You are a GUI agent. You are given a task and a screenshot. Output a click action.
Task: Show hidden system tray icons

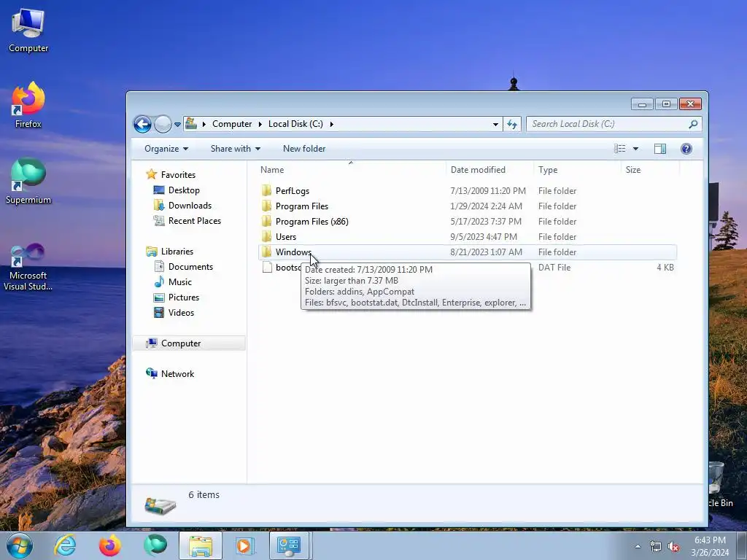point(638,547)
